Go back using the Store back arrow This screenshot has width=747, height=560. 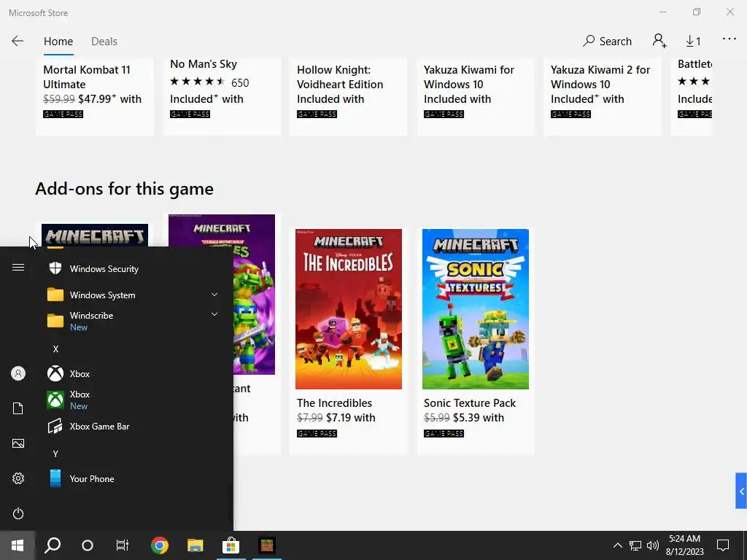tap(18, 41)
